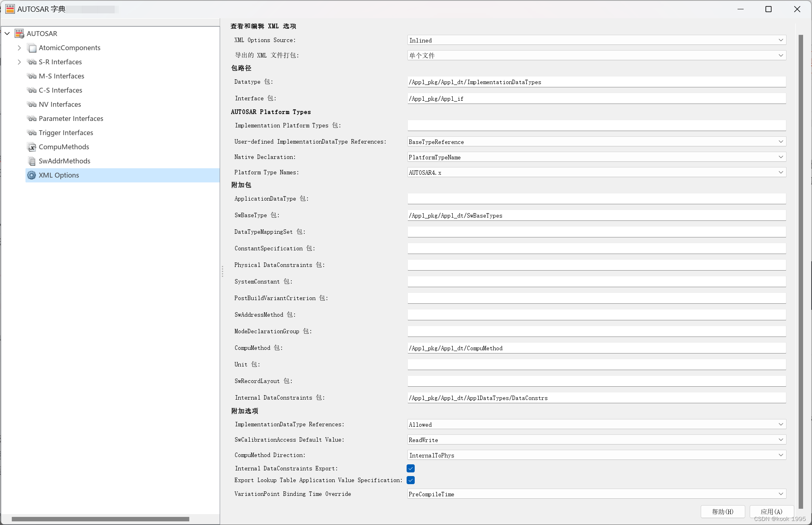Viewport: 812px width, 525px height.
Task: Toggle Export Lookup Table Application Value Specification
Action: 411,480
